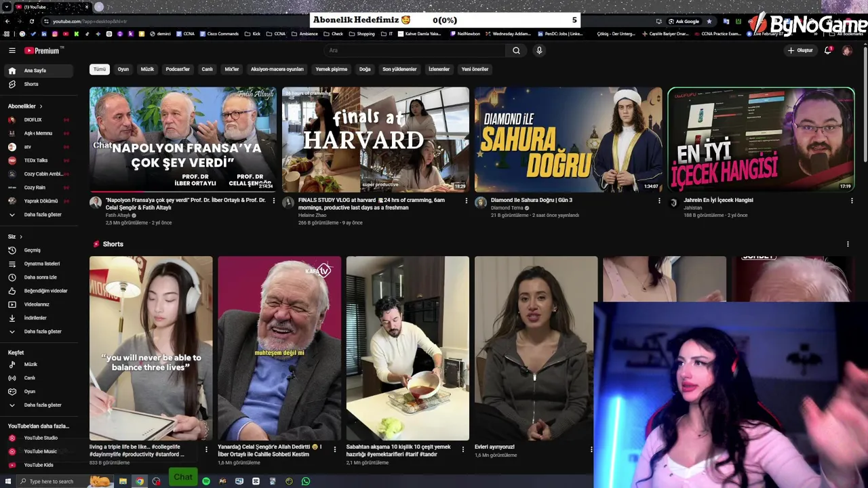Select the Oyun filter chip
This screenshot has width=868, height=488.
pos(123,69)
